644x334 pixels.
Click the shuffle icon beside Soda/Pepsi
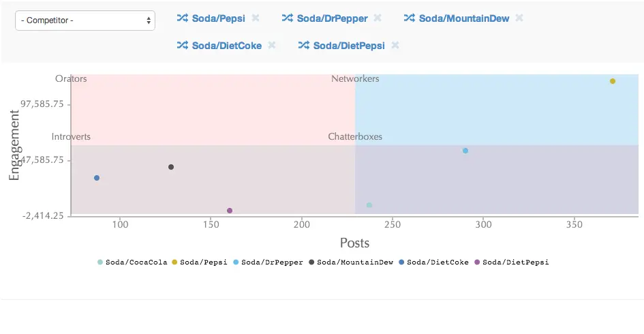click(x=182, y=18)
